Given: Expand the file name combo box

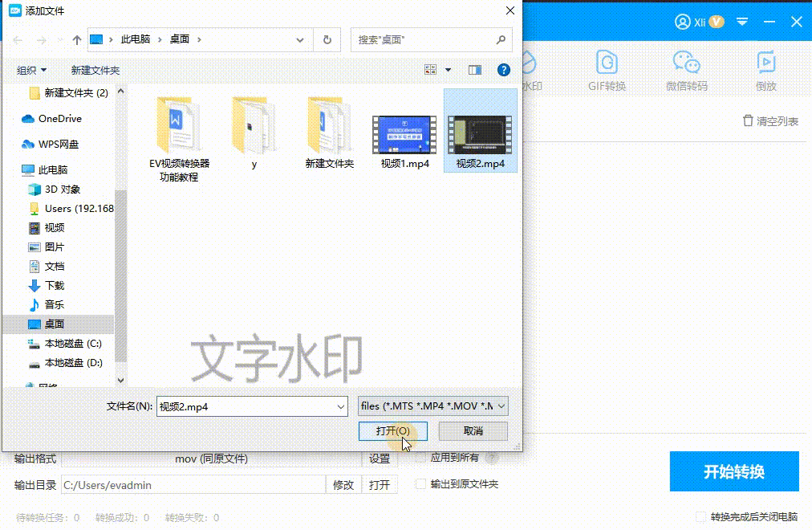Looking at the screenshot, I should tap(342, 406).
